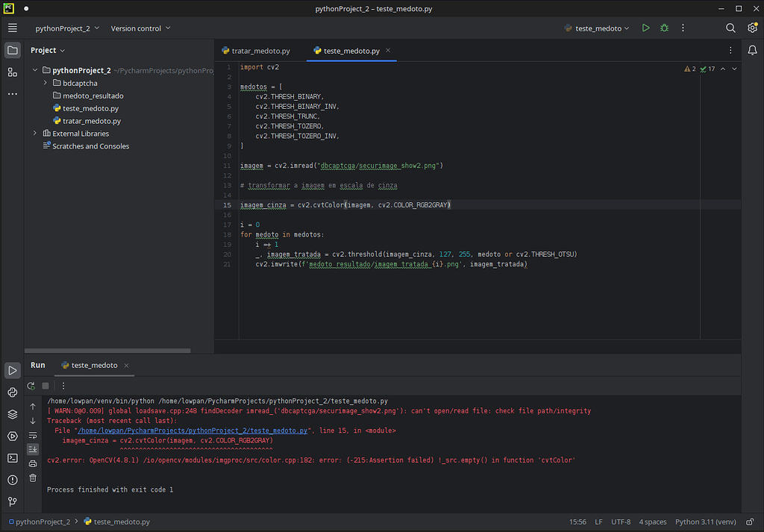Clear console output with the trash icon
The width and height of the screenshot is (764, 532).
click(x=33, y=478)
